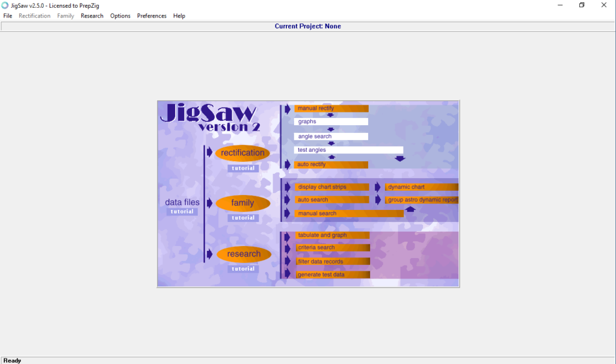This screenshot has width=616, height=364.
Task: Open the tutorial under rectification
Action: tap(243, 168)
